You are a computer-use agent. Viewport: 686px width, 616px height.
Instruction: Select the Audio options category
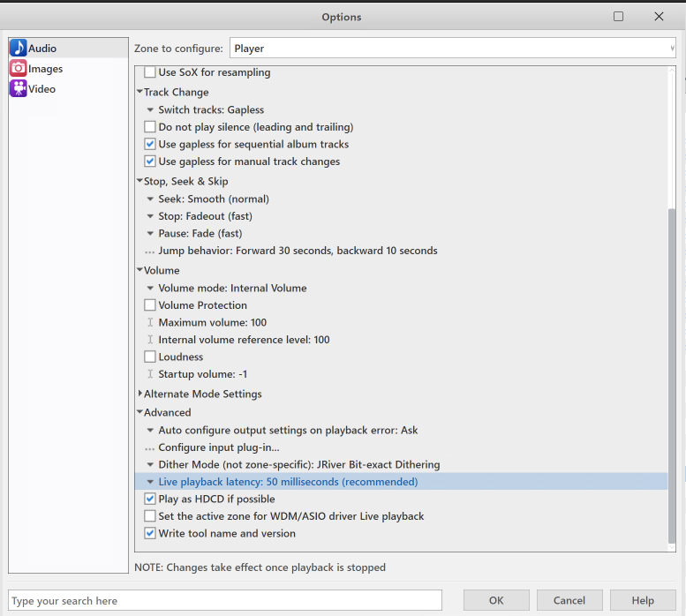[68, 48]
